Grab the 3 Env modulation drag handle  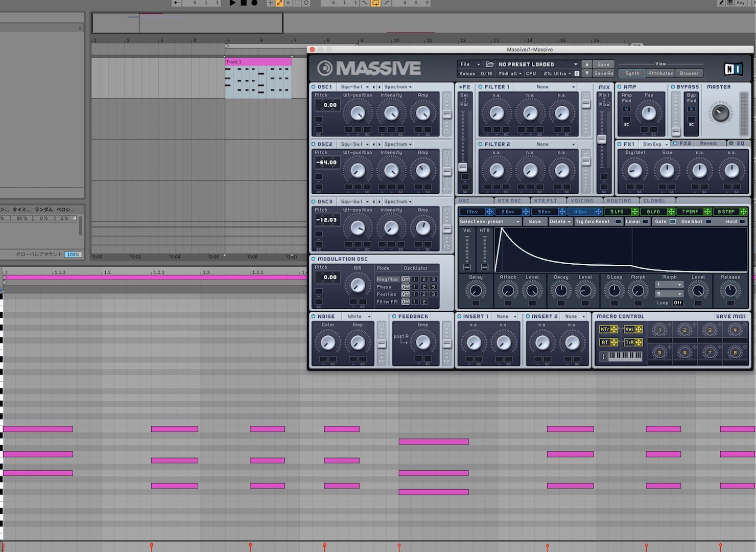562,212
